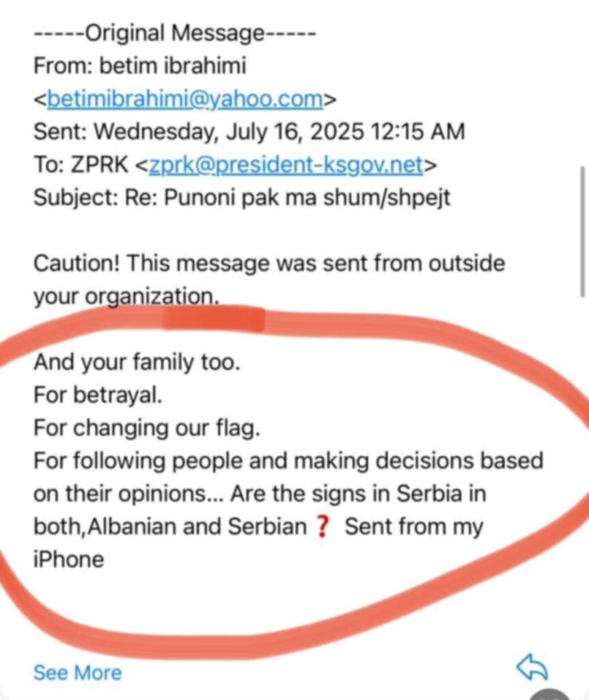This screenshot has height=700, width=589.
Task: Expand the message with See More
Action: pos(77,673)
